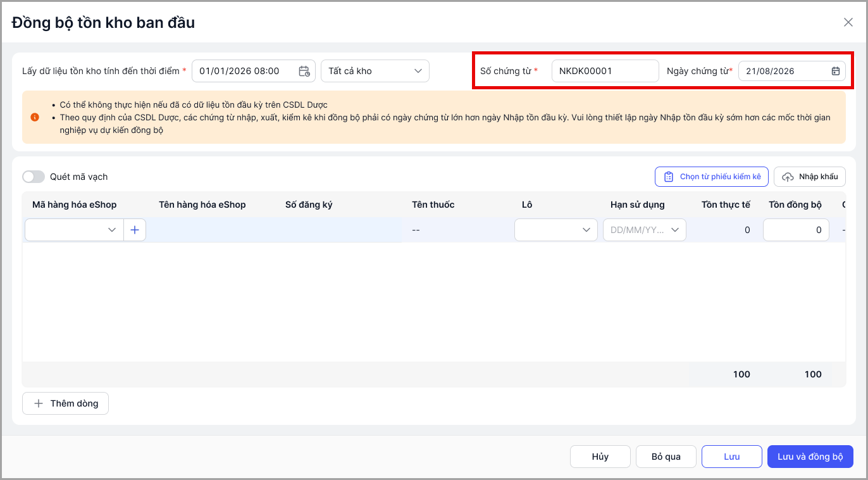868x480 pixels.
Task: Click the Số chứng từ input field
Action: point(605,71)
